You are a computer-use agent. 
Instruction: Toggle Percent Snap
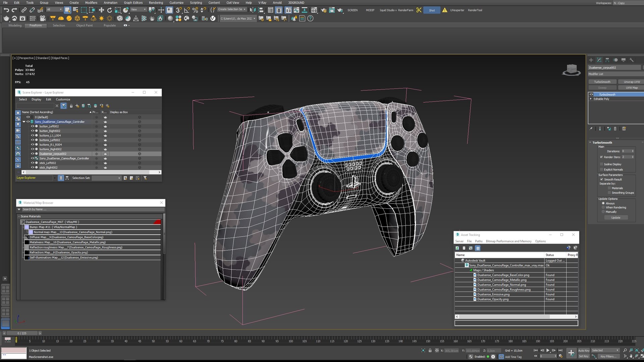(195, 10)
